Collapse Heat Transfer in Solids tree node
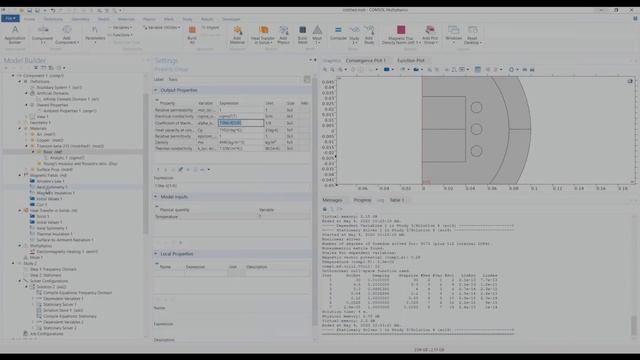This screenshot has width=640, height=360. pos(20,210)
